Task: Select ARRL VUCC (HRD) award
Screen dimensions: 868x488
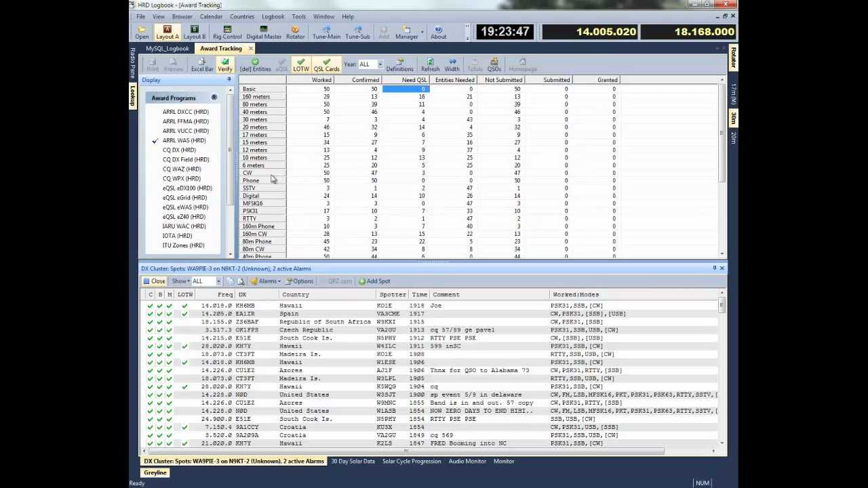Action: [185, 131]
